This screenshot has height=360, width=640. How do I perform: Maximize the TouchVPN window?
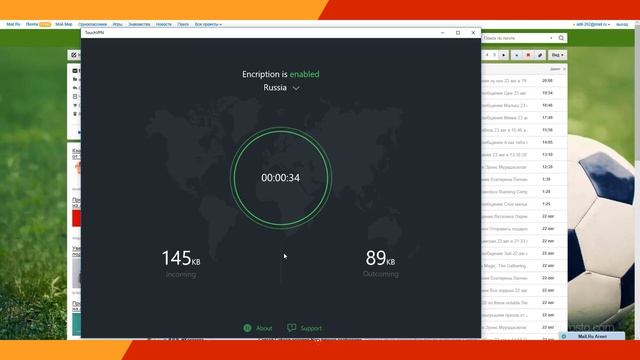pyautogui.click(x=458, y=33)
